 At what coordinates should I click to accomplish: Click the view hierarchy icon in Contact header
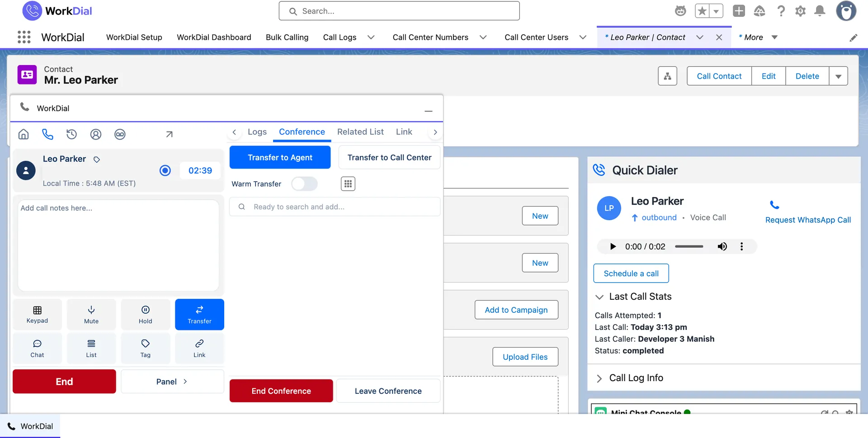point(667,76)
